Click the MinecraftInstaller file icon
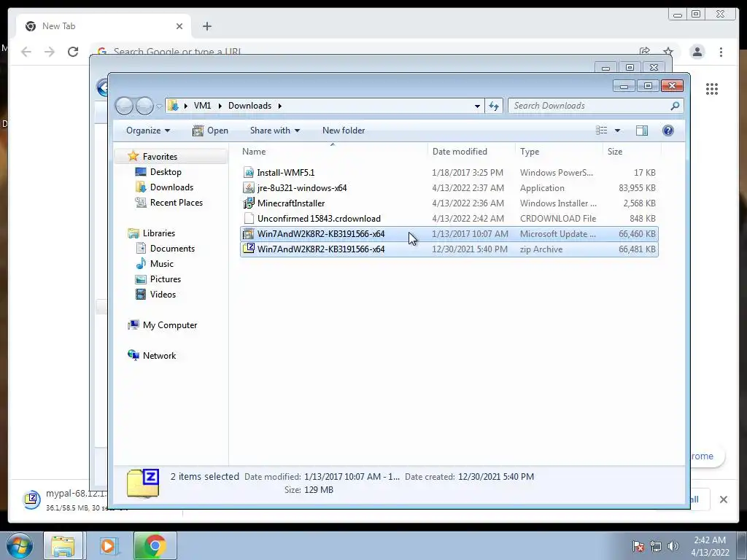Viewport: 747px width, 560px height. pyautogui.click(x=248, y=203)
